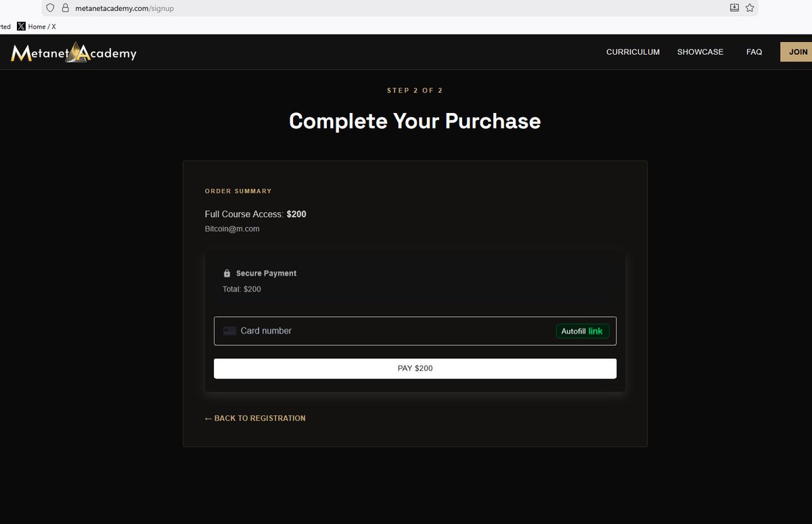Open the FAQ menu item

[754, 52]
